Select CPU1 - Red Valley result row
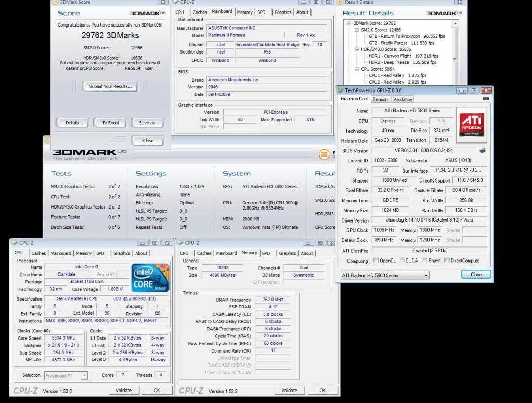Viewport: 532px width, 403px height. (398, 75)
